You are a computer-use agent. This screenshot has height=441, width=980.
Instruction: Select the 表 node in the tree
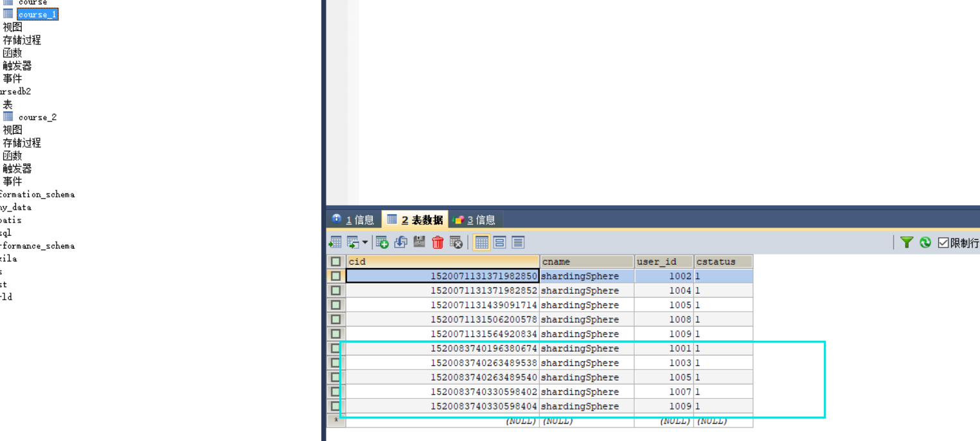coord(8,104)
